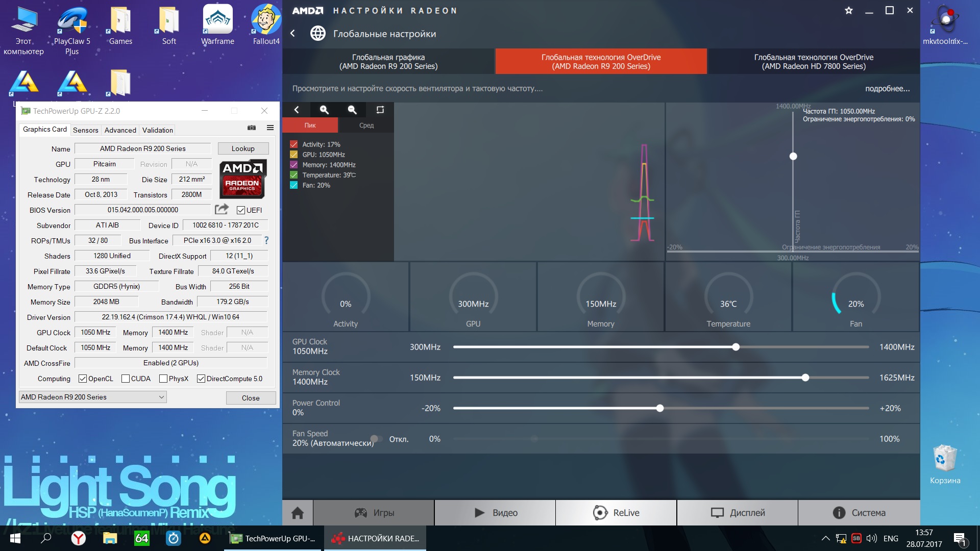Screen dimensions: 980x551
Task: Toggle Activity graph checkbox
Action: pyautogui.click(x=293, y=144)
